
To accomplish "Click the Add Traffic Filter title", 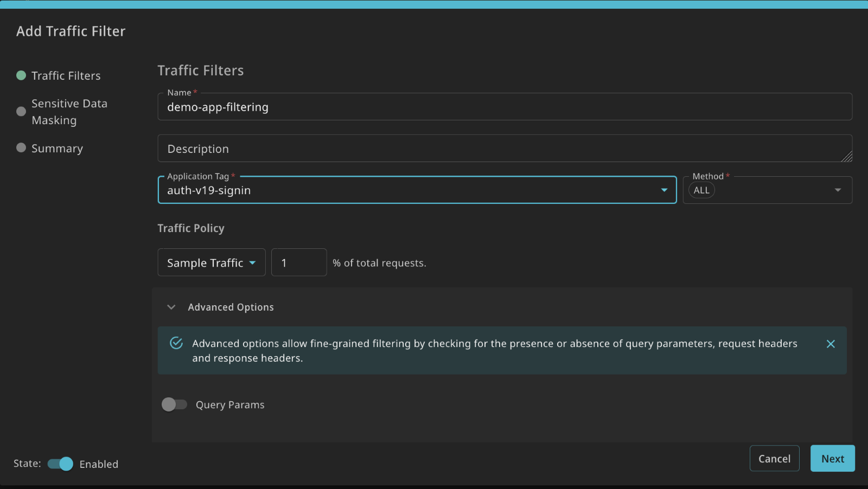I will pyautogui.click(x=71, y=31).
